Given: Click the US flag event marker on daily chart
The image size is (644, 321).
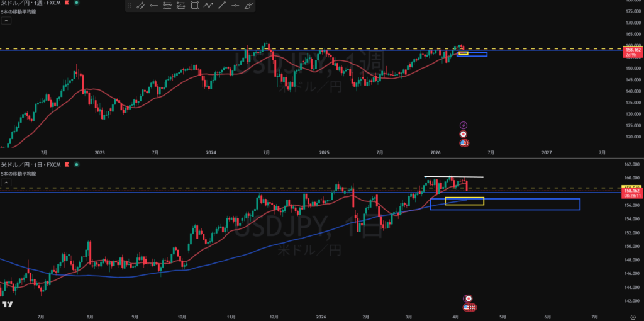Looking at the screenshot, I should 465,307.
